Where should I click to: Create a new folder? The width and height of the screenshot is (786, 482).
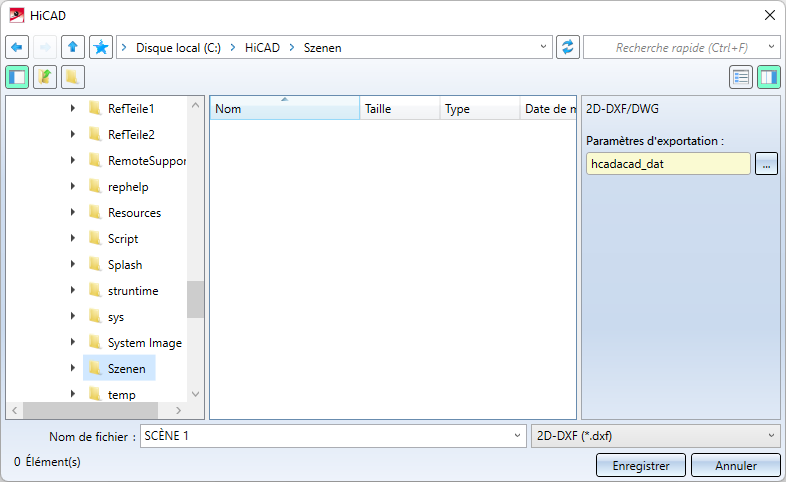click(73, 77)
